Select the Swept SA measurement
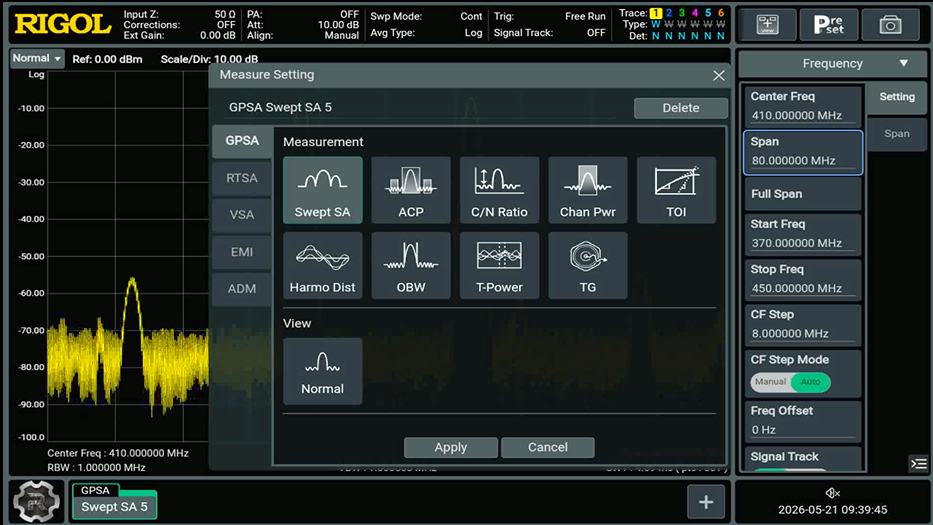The image size is (933, 525). point(323,190)
